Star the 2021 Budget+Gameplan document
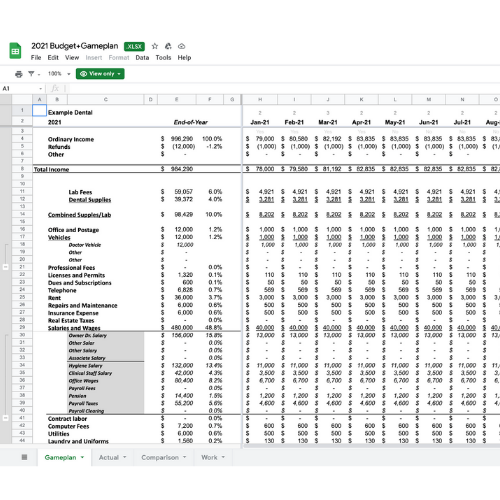The width and height of the screenshot is (500, 500). [x=155, y=46]
